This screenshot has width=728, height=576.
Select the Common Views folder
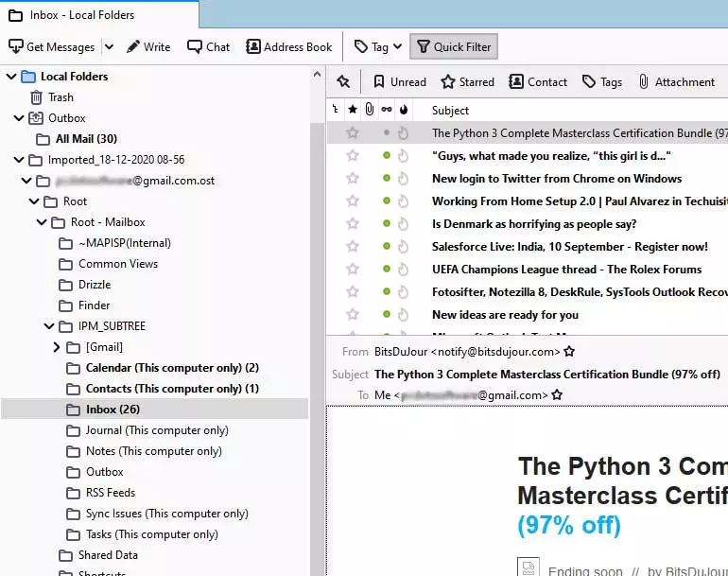[118, 264]
